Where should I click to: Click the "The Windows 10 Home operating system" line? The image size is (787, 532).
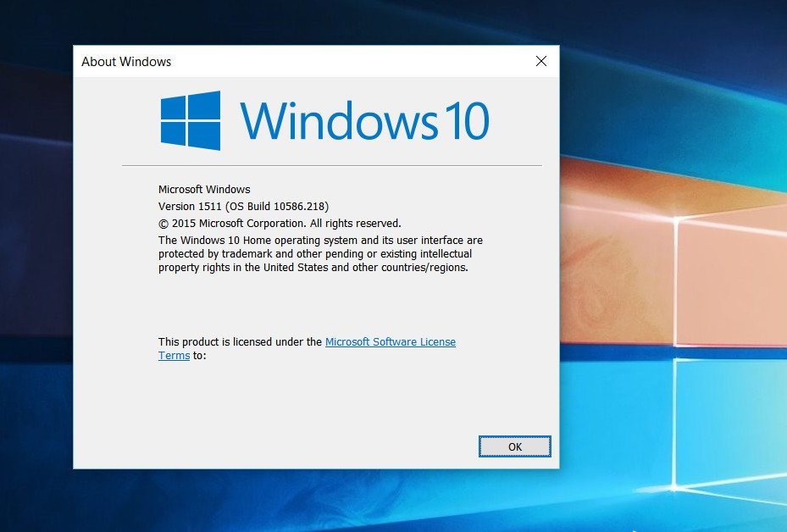coord(320,240)
